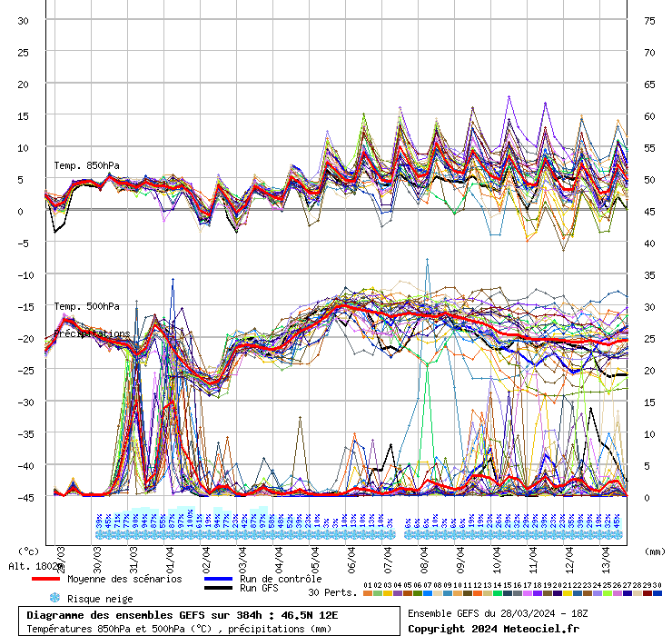Image resolution: width=672 pixels, height=636 pixels.
Task: Select the rust perturbation 05 swatch
Action: pos(408,593)
